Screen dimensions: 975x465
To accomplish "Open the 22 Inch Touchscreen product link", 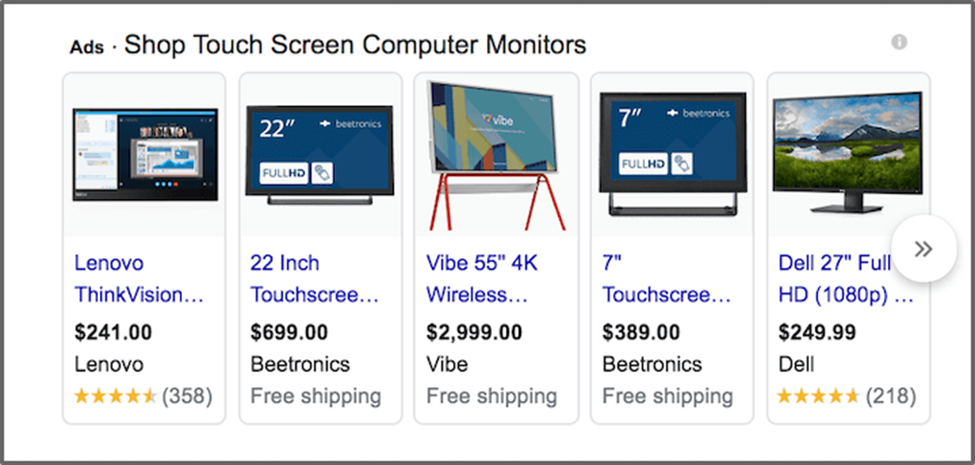I will pos(314,279).
